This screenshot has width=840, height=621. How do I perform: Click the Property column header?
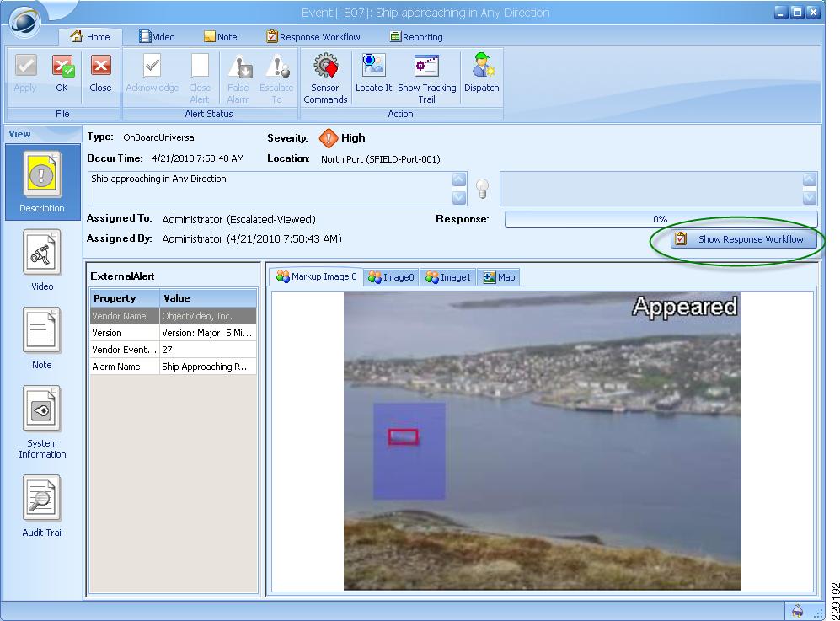[x=125, y=298]
